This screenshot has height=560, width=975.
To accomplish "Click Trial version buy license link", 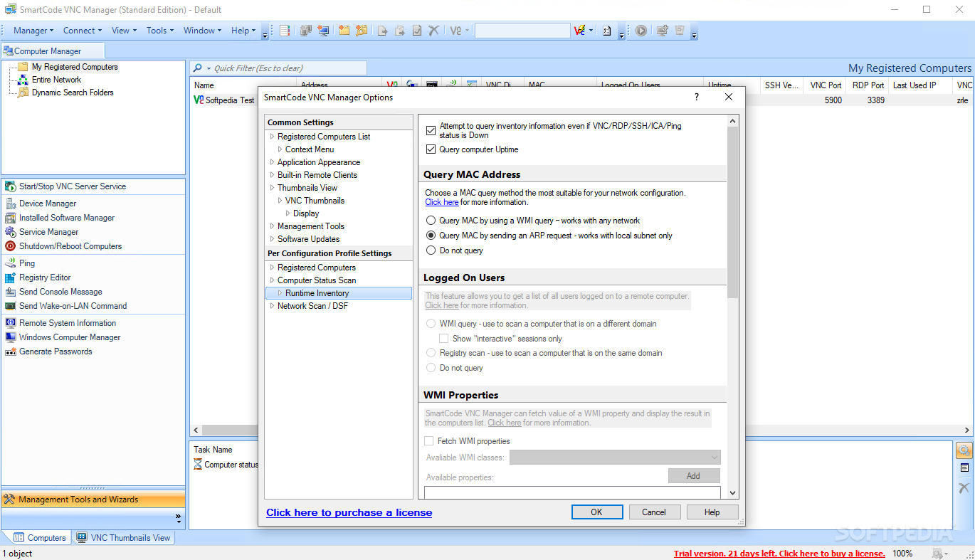I will point(779,554).
